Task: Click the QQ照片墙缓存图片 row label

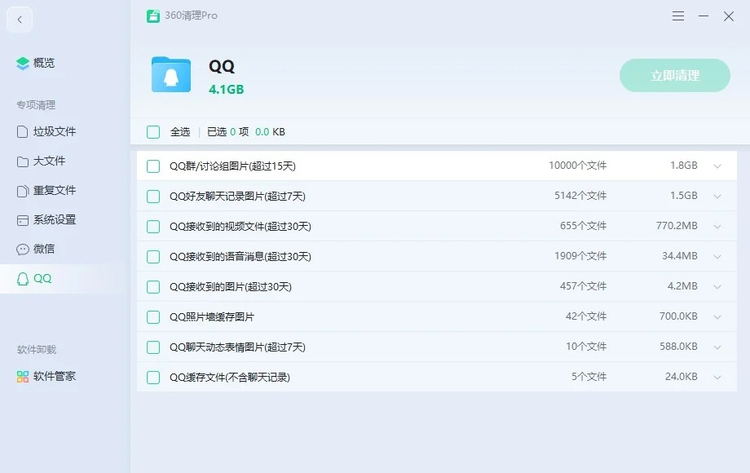Action: coord(211,317)
